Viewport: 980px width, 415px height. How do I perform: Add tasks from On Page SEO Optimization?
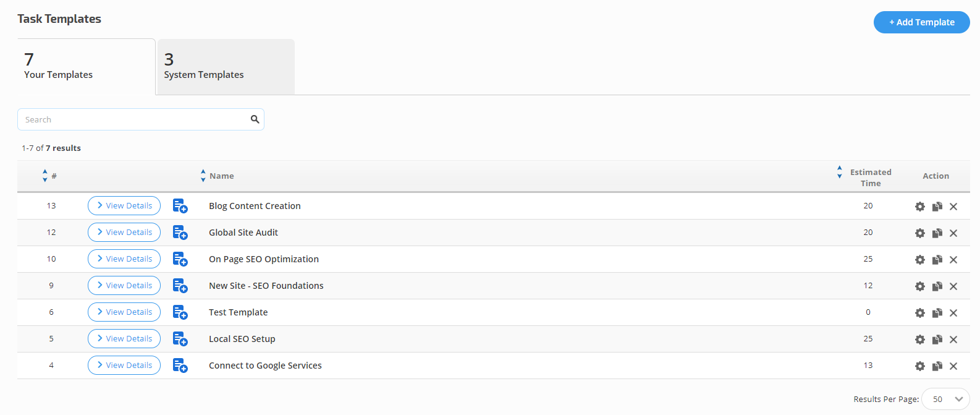180,259
